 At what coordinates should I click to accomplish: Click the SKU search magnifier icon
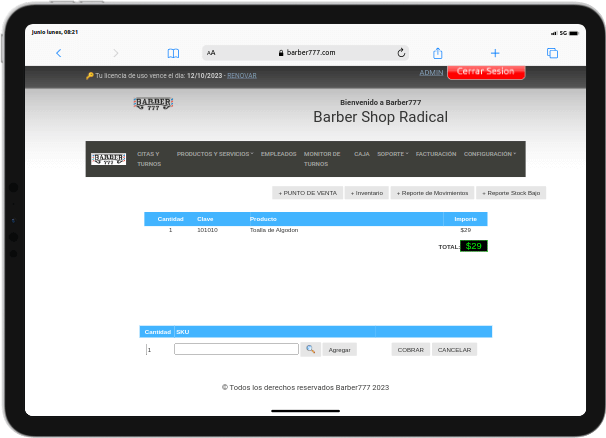coord(311,349)
